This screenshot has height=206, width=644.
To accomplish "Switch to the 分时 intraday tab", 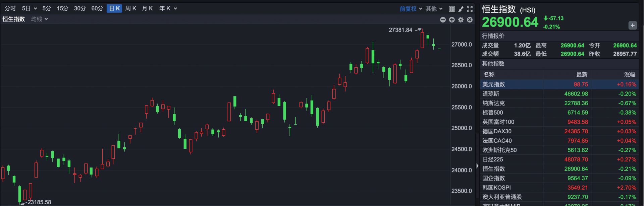I will point(10,8).
